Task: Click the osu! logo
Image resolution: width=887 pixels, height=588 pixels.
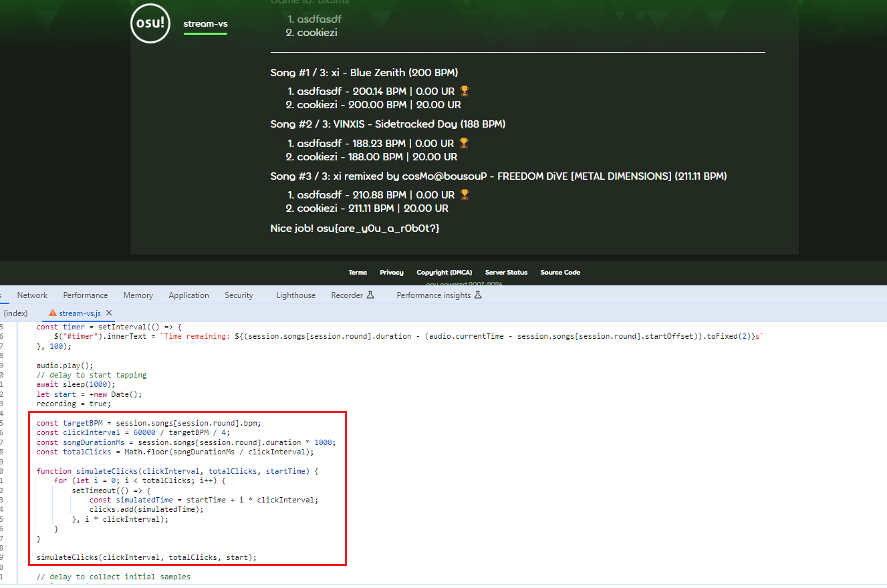Action: point(150,23)
